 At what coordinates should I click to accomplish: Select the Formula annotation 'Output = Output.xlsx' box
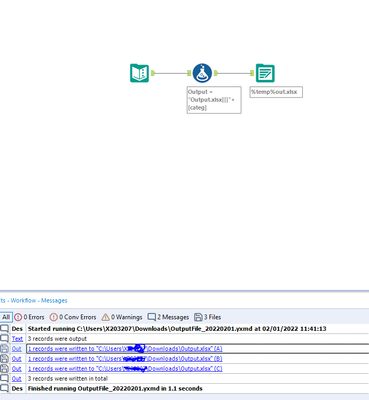pos(214,100)
